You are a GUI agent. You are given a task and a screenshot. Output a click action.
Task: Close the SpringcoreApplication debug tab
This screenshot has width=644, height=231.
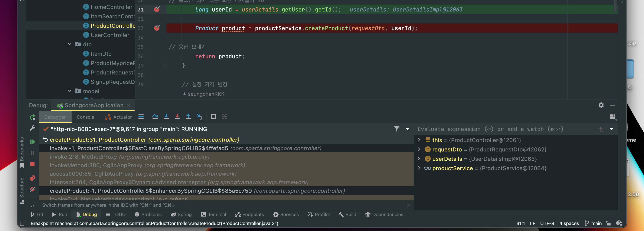coord(128,105)
